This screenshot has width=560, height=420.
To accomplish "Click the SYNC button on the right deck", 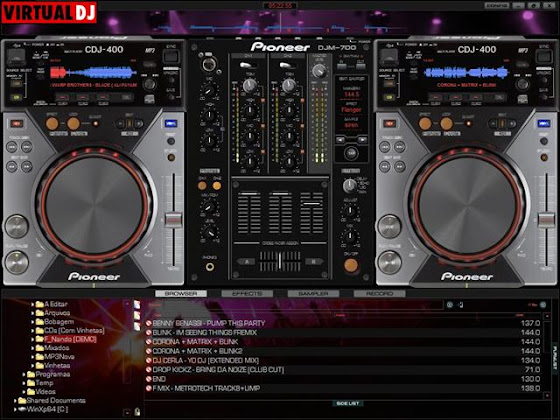I will pos(544,56).
